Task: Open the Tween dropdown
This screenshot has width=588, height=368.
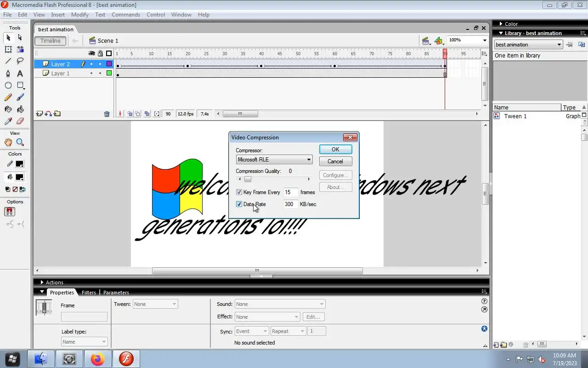Action: 155,304
